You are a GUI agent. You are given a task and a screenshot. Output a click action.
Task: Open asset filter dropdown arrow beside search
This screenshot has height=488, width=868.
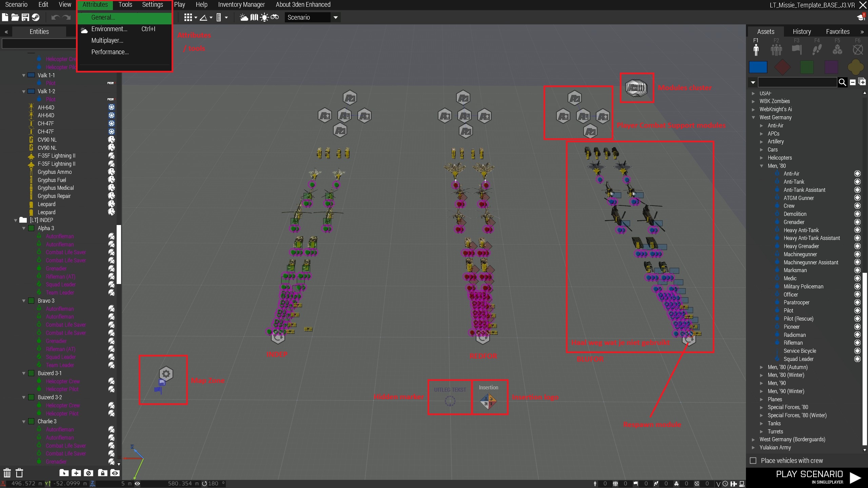753,82
